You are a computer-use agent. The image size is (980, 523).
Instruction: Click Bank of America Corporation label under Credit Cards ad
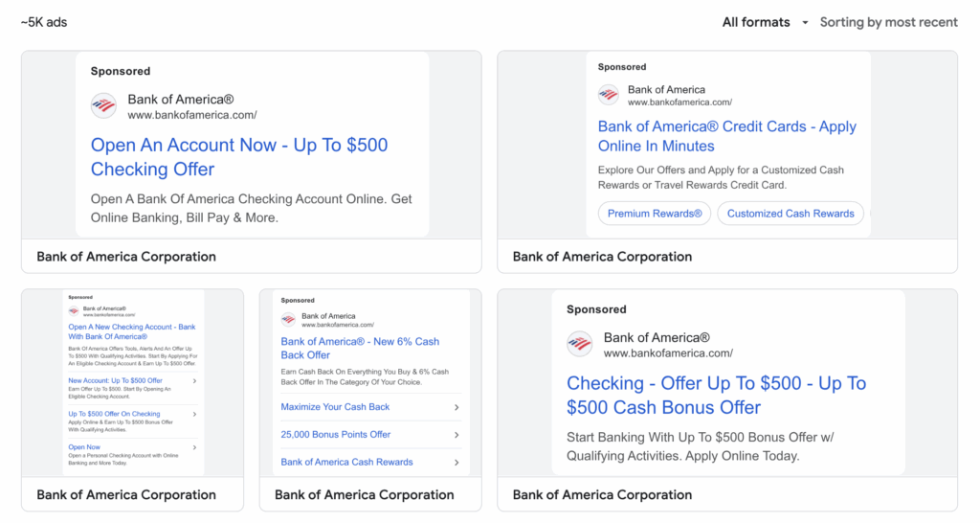602,257
